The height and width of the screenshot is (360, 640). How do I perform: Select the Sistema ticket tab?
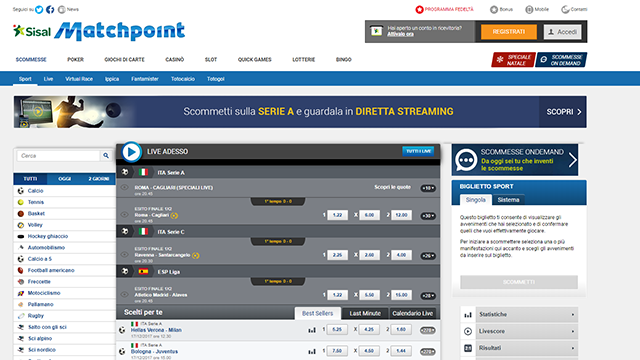point(509,200)
